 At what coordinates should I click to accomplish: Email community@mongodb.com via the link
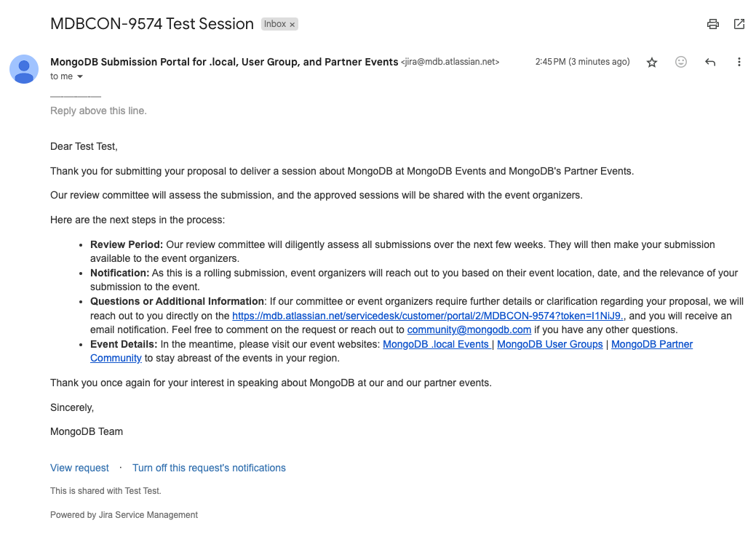click(469, 330)
